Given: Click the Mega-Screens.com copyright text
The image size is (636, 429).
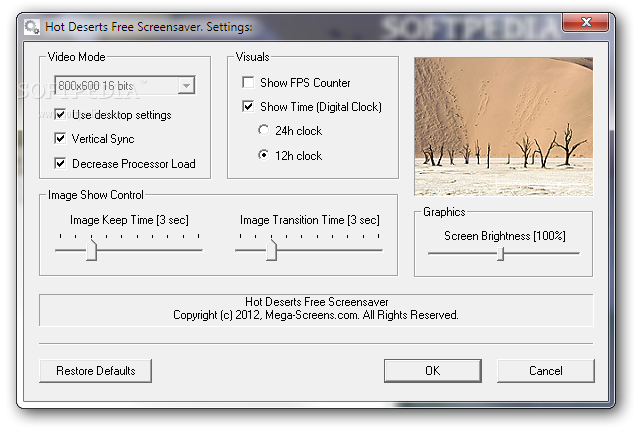Looking at the screenshot, I should 316,315.
